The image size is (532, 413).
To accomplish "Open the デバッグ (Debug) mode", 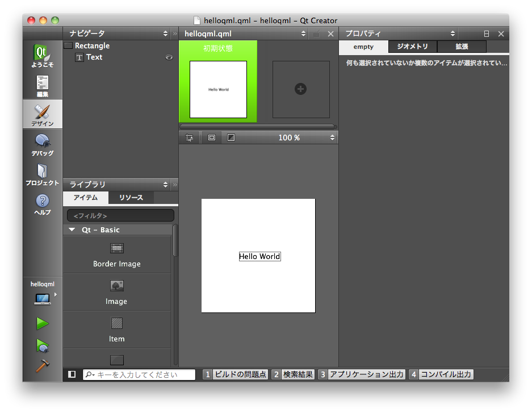I will point(43,144).
